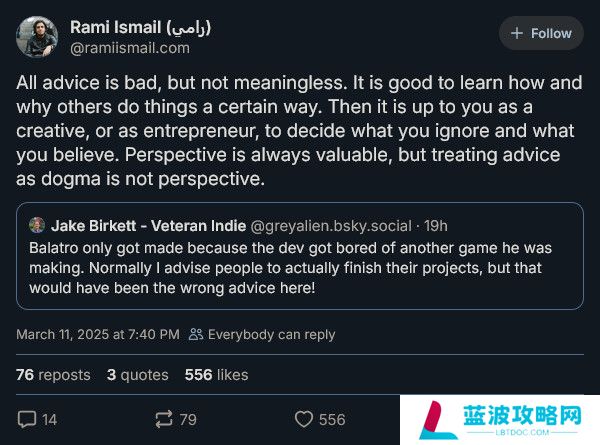The image size is (600, 445).
Task: Click the repost arrows icon
Action: [165, 420]
